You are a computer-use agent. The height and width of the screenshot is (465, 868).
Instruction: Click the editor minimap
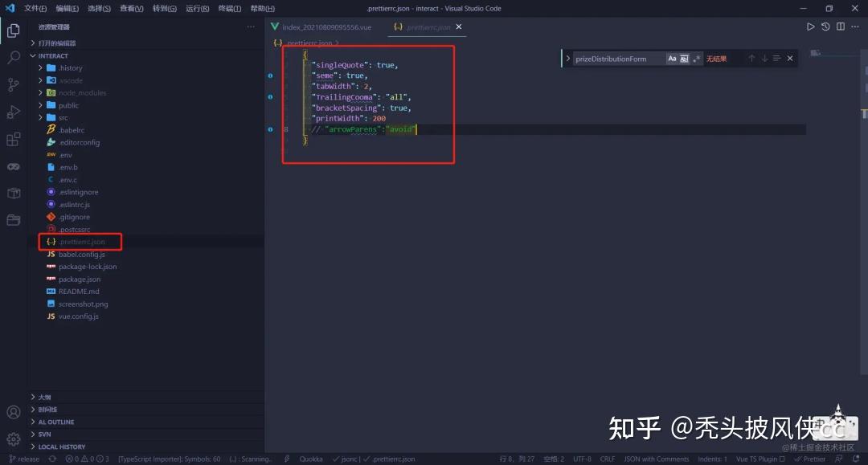point(836,53)
